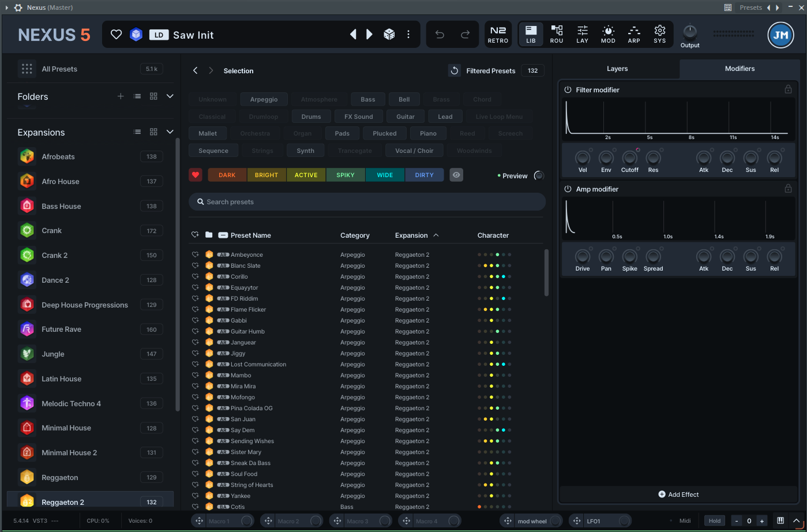Image resolution: width=807 pixels, height=532 pixels.
Task: Toggle the eye visibility filter
Action: [x=456, y=175]
